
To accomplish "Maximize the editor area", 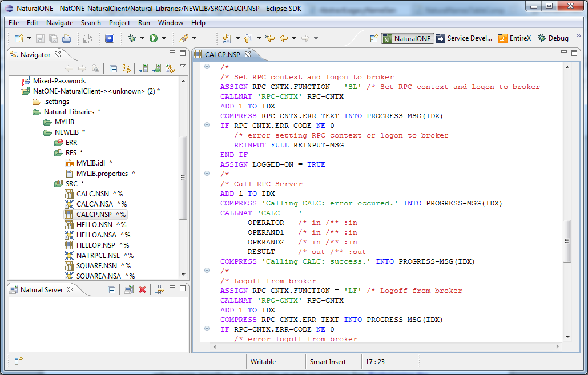I will (x=574, y=53).
